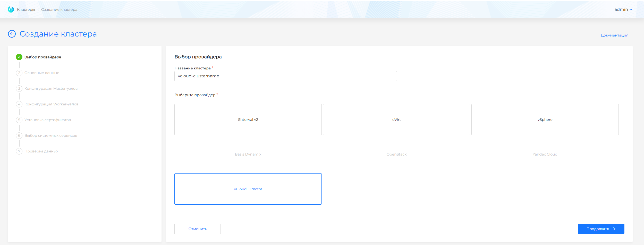644x245 pixels.
Task: Select the OpenStack provider
Action: pyautogui.click(x=396, y=154)
